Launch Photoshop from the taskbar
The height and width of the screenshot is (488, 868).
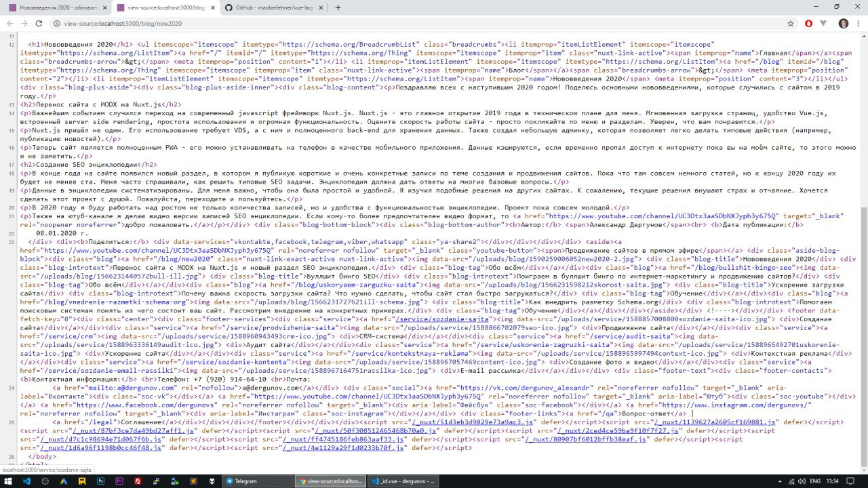coord(101,481)
